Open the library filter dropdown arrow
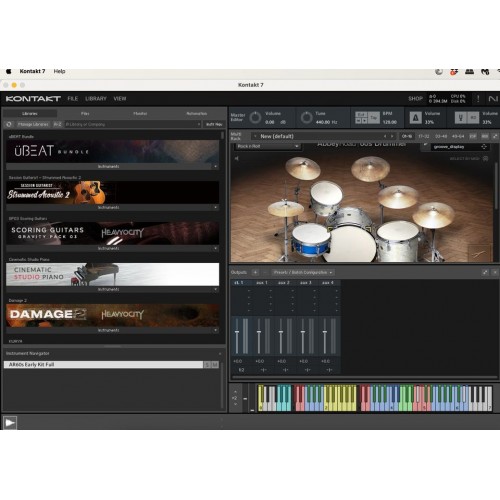Viewport: 500px width, 500px height. coord(199,124)
